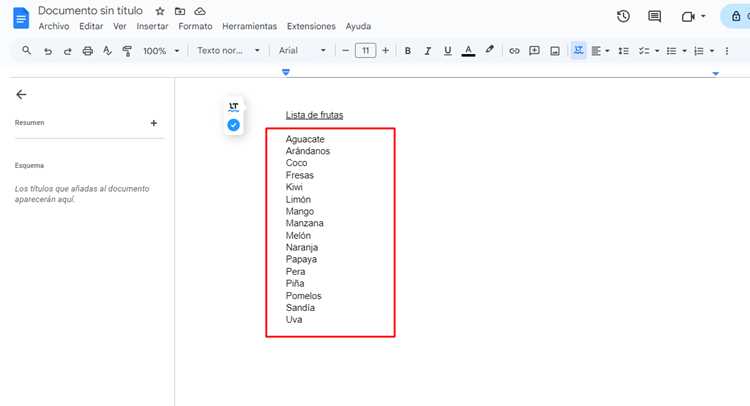Click the 'Lista de frutas' heading

[x=314, y=115]
